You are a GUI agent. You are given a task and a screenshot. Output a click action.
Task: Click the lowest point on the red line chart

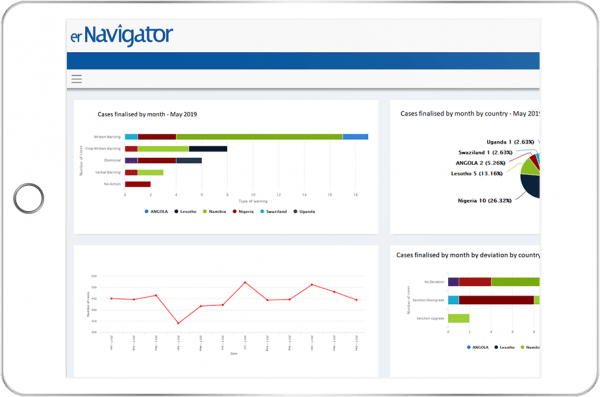178,323
